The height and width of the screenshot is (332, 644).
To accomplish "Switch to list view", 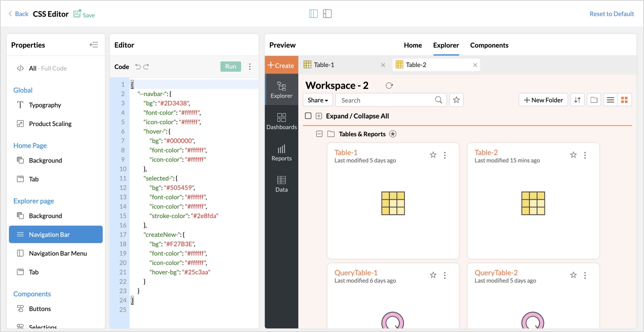I will pos(610,100).
